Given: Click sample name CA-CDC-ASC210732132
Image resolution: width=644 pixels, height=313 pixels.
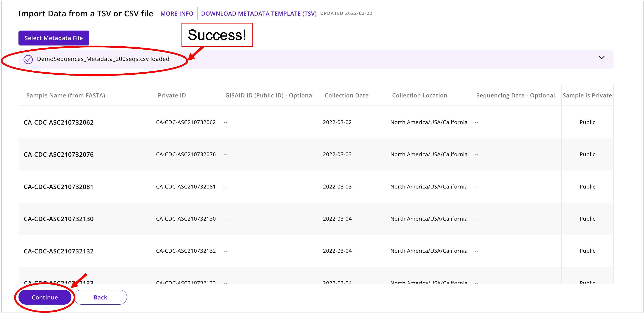Looking at the screenshot, I should pos(58,251).
